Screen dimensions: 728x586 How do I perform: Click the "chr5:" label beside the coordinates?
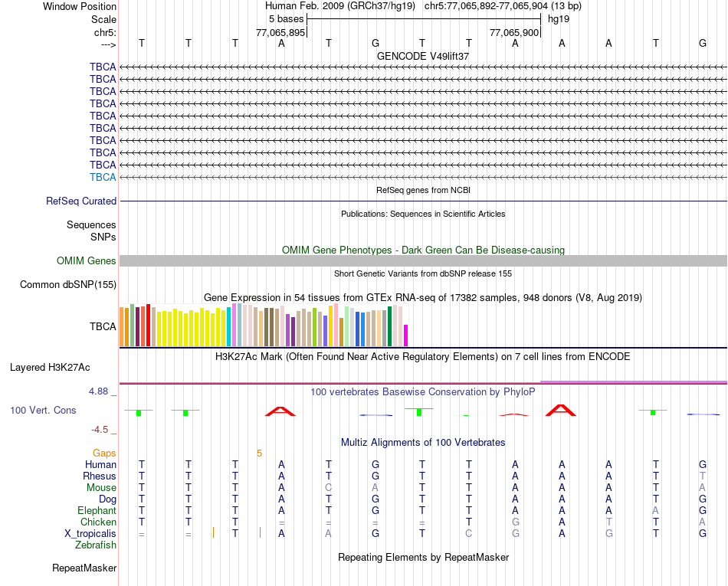pyautogui.click(x=105, y=32)
